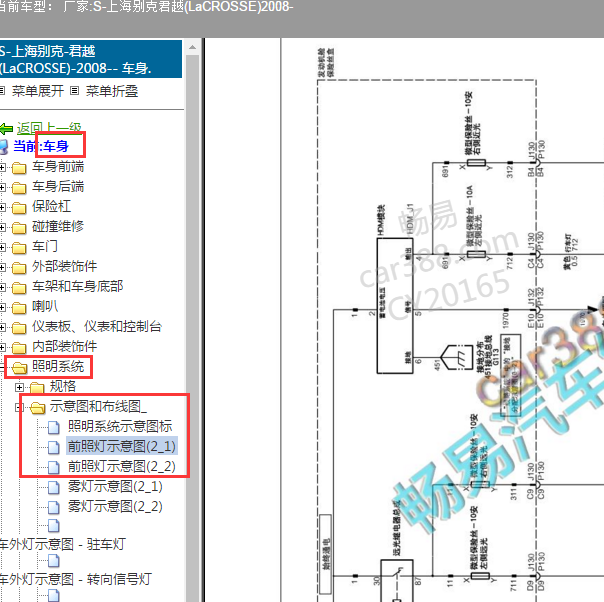Open 前照灯示意图(2_1) diagram
Image resolution: width=604 pixels, height=602 pixels.
click(122, 446)
